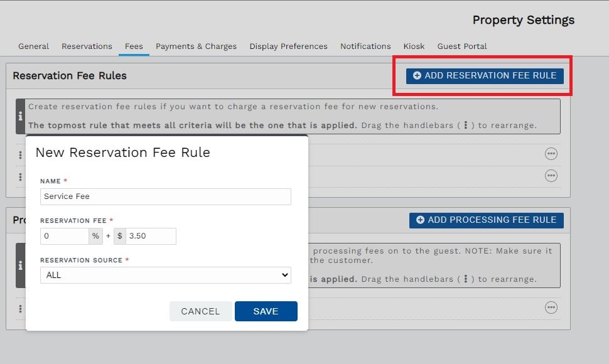The height and width of the screenshot is (364, 609).
Task: Open the Display Preferences tab
Action: coord(288,46)
